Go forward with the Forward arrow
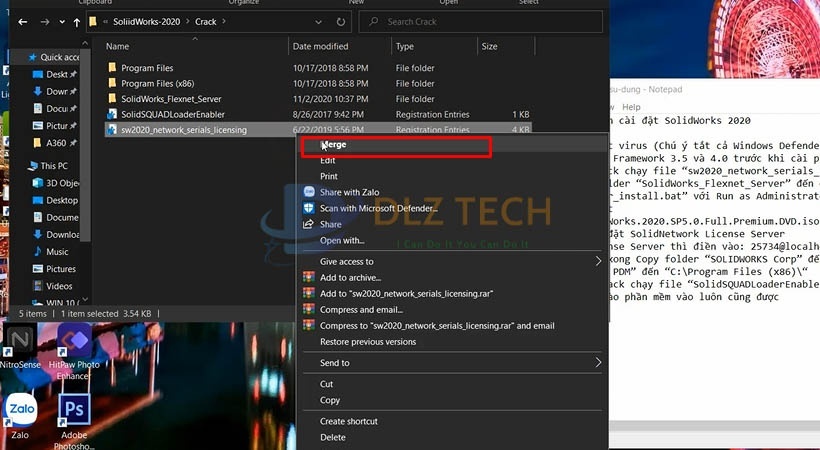The width and height of the screenshot is (820, 450). [45, 22]
